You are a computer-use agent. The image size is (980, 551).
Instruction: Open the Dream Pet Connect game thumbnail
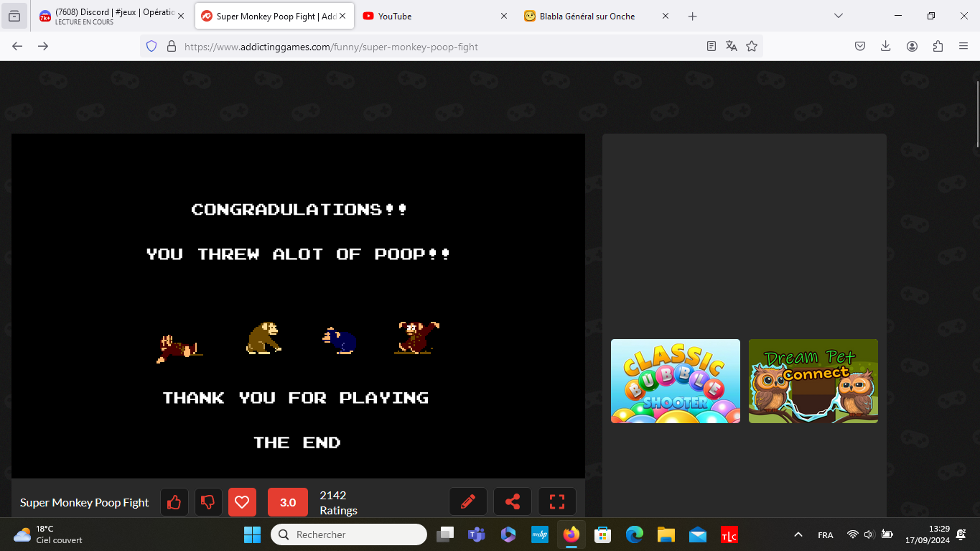(813, 381)
